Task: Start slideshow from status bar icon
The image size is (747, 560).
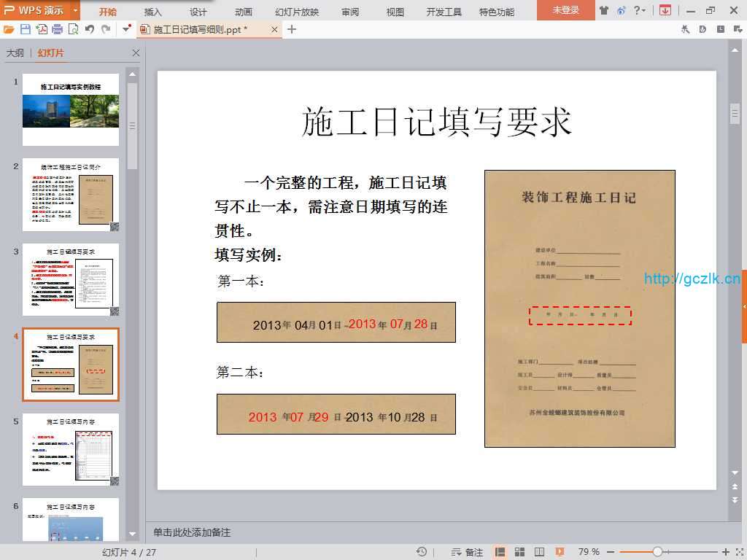Action: pos(560,552)
